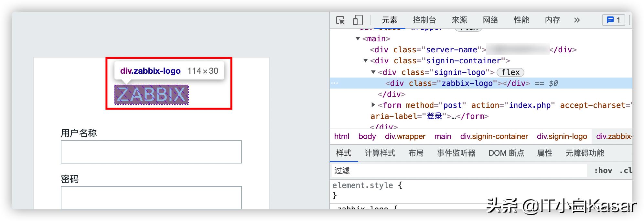Select div.wrapper in the breadcrumb
This screenshot has height=221, width=644.
click(x=405, y=136)
